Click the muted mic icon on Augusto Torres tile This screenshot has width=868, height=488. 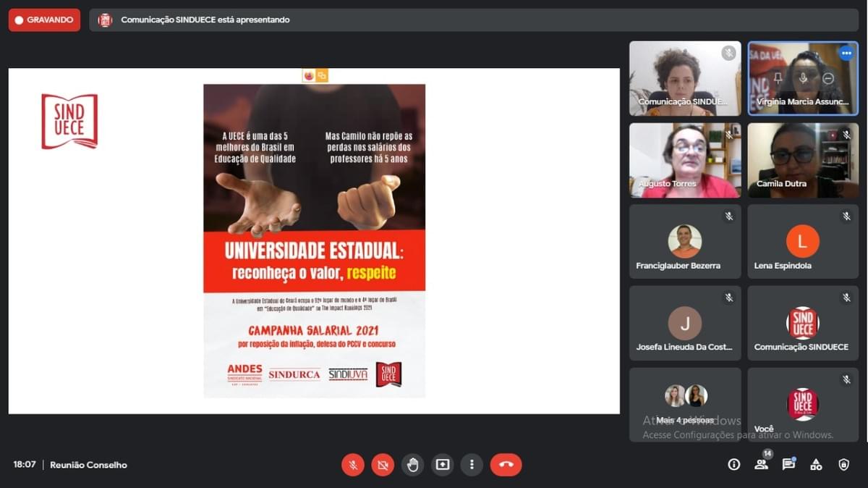pyautogui.click(x=728, y=135)
